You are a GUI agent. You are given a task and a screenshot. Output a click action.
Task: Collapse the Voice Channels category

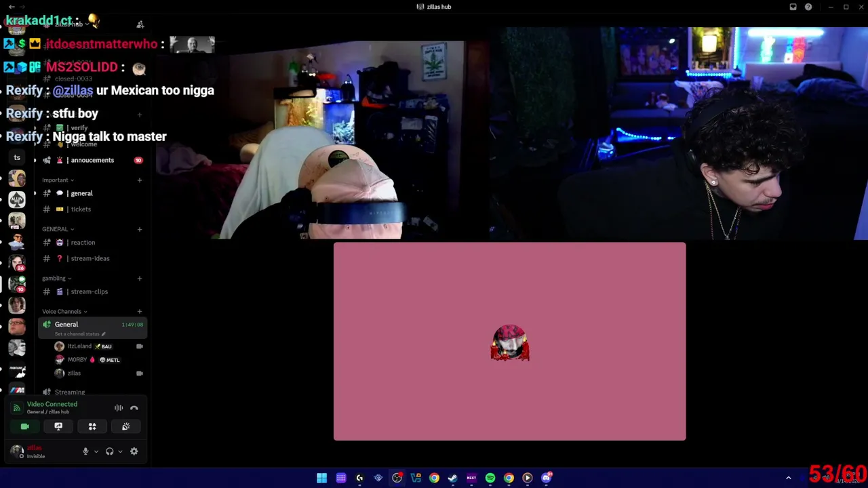point(64,312)
